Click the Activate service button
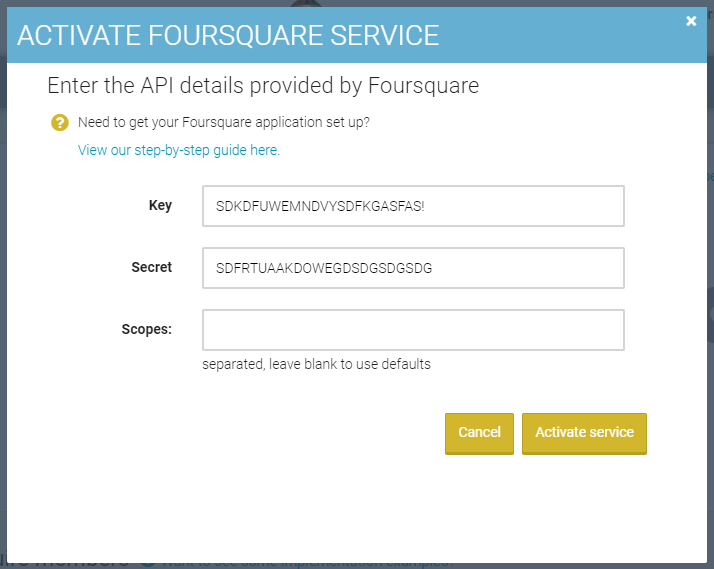Viewport: 714px width, 569px height. [x=584, y=433]
